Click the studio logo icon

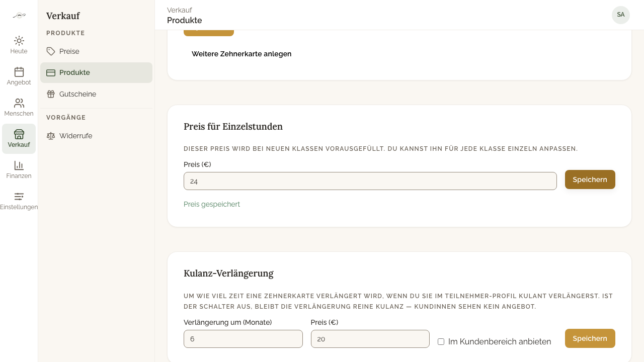pyautogui.click(x=19, y=16)
